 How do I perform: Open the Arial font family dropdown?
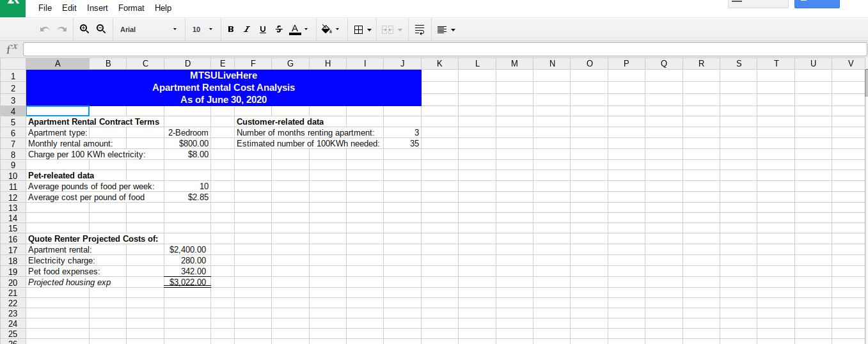coord(148,29)
